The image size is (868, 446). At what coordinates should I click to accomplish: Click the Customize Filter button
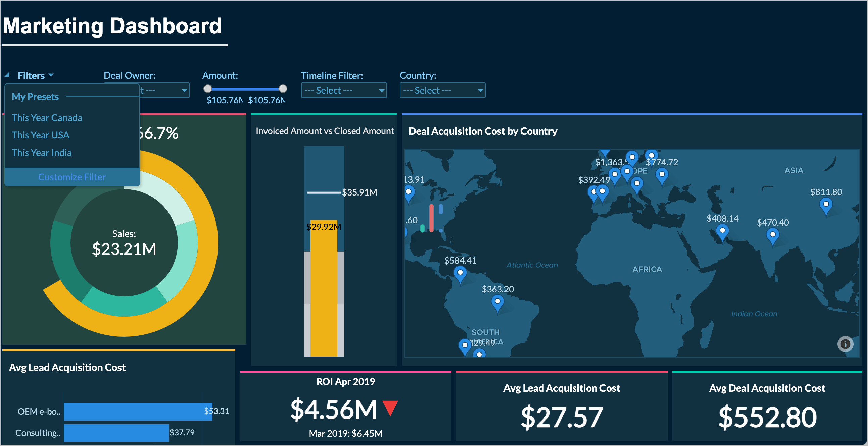(x=72, y=177)
